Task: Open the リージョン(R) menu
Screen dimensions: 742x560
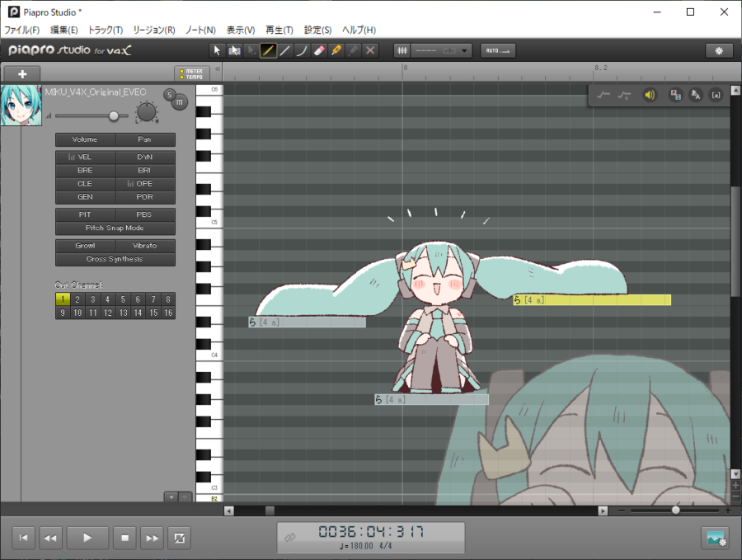Action: (154, 30)
